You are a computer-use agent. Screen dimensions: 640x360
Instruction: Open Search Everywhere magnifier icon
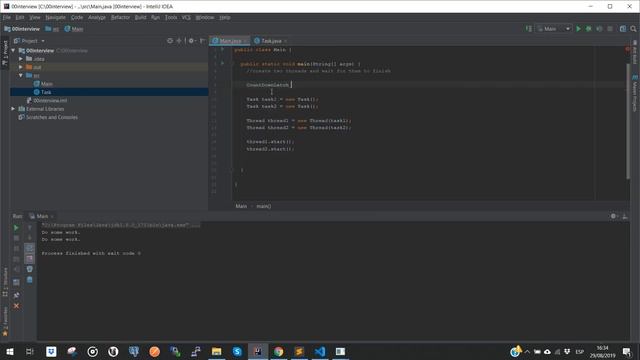[633, 29]
